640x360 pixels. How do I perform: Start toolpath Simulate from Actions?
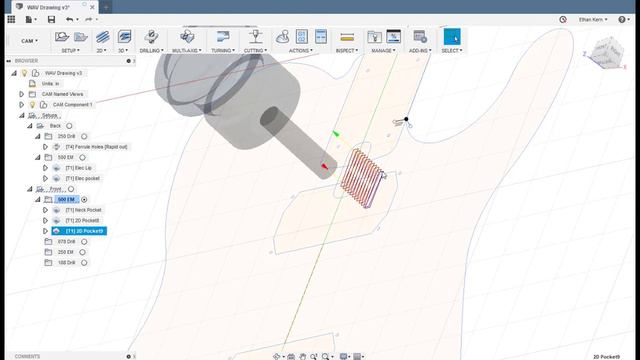282,37
